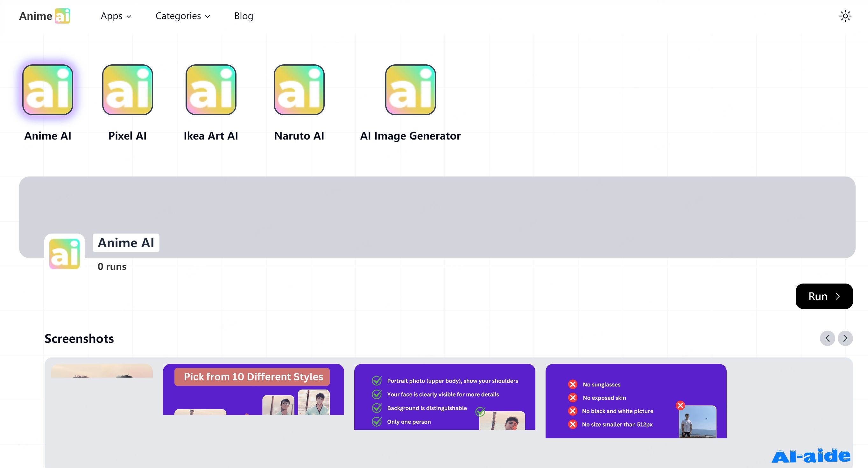Click the Naruto AI label

299,136
